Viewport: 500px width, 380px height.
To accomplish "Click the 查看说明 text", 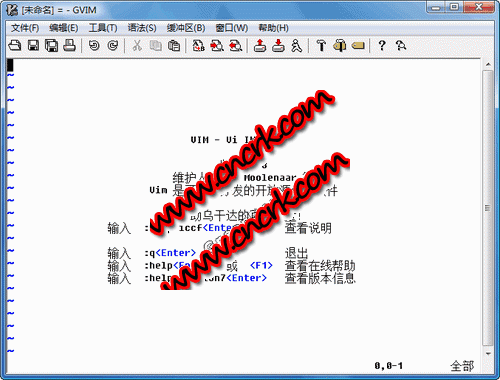I will [308, 228].
